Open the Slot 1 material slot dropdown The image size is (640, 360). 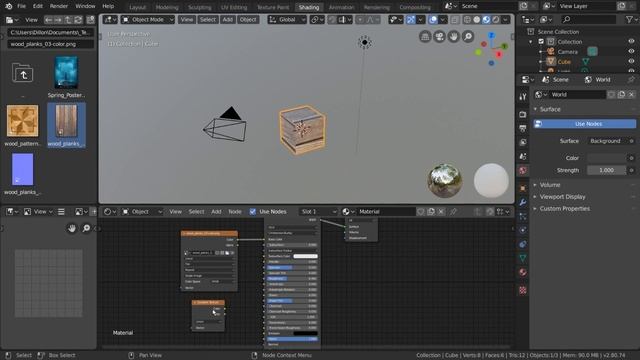[x=318, y=211]
